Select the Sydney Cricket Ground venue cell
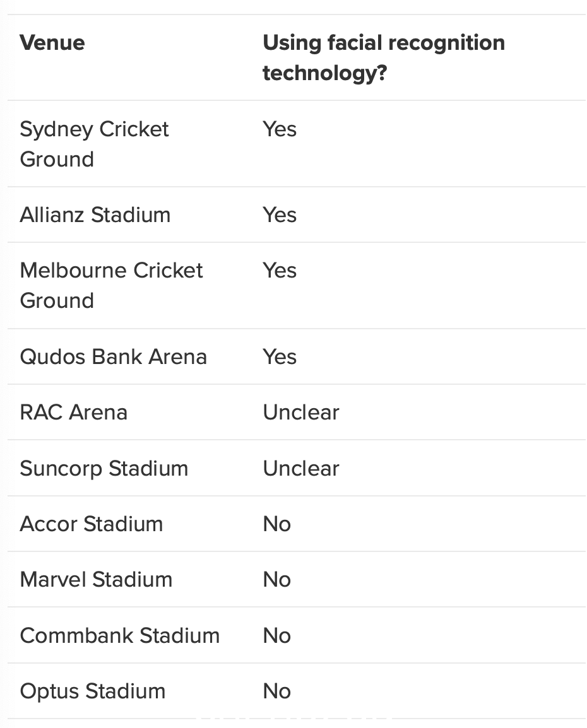Image resolution: width=587 pixels, height=728 pixels. pyautogui.click(x=94, y=144)
